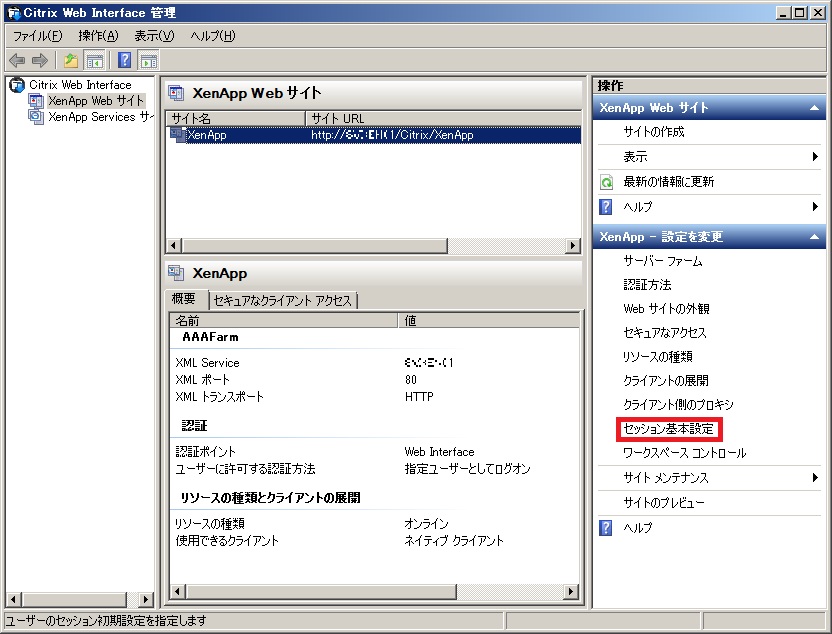The width and height of the screenshot is (832, 634).
Task: Click the green refresh icon beside 最新の情報に更新
Action: [x=606, y=182]
